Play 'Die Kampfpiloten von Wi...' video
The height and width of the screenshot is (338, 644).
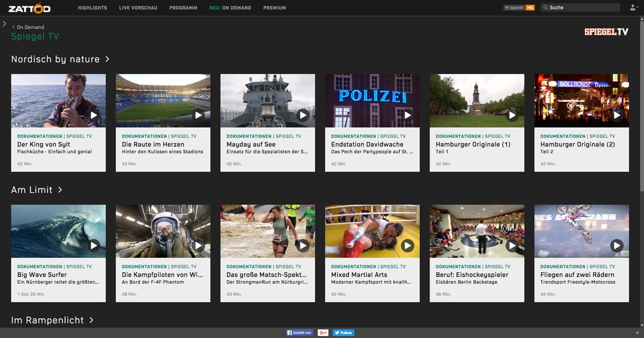pos(199,246)
